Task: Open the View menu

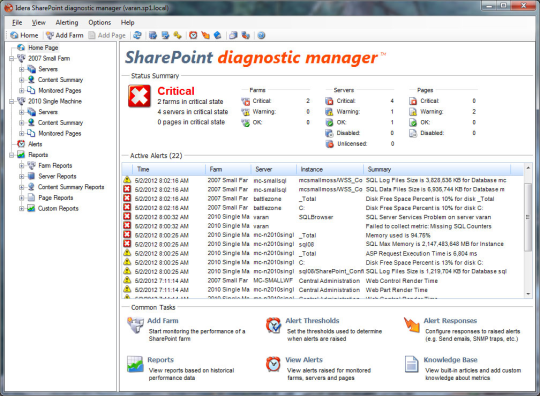Action: point(39,23)
